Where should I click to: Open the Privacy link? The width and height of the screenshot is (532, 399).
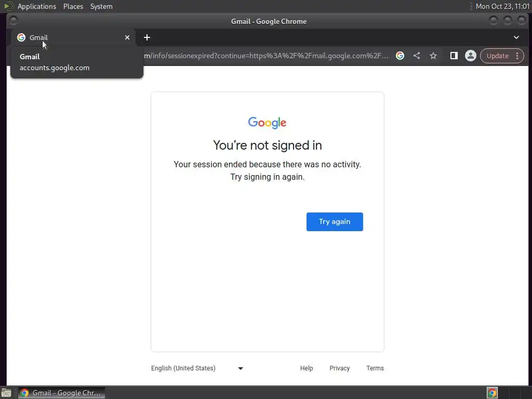click(x=339, y=368)
